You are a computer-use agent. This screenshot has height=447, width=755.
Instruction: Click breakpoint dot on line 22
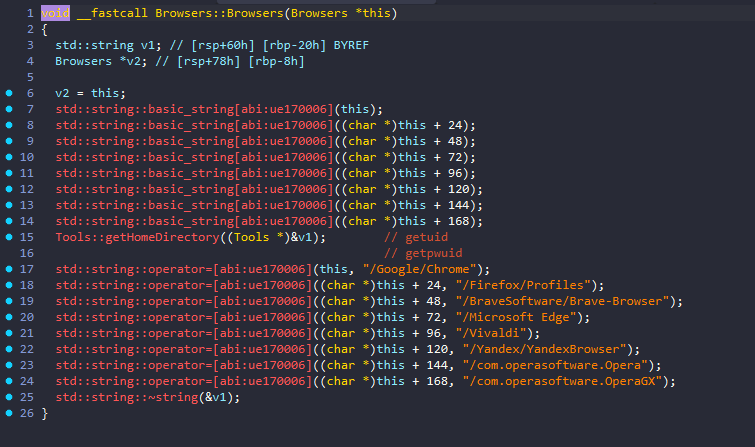pyautogui.click(x=9, y=349)
